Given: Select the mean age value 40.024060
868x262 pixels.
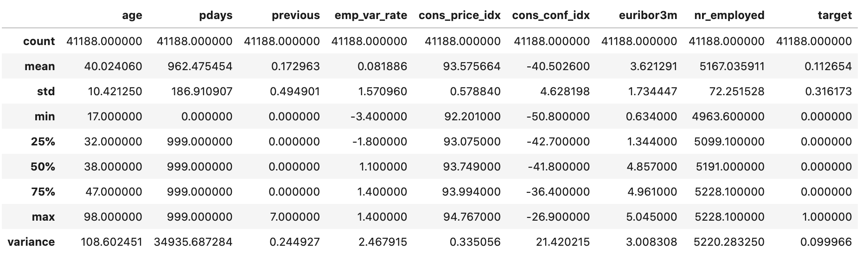Looking at the screenshot, I should [113, 66].
